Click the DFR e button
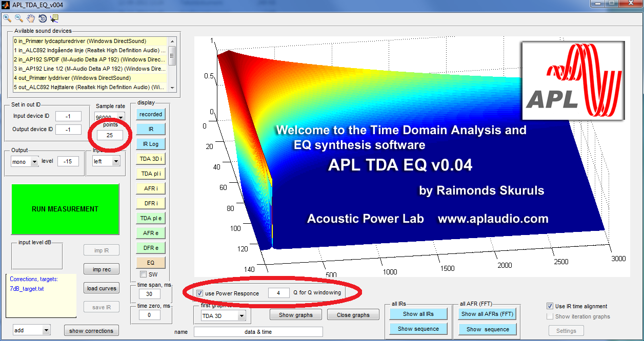This screenshot has height=341, width=644. click(x=151, y=248)
